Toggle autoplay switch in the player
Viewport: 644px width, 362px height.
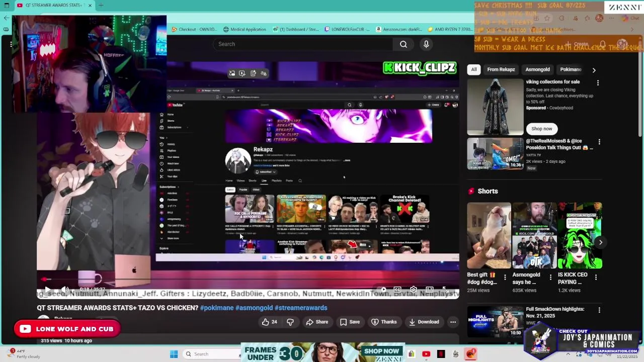pyautogui.click(x=382, y=290)
